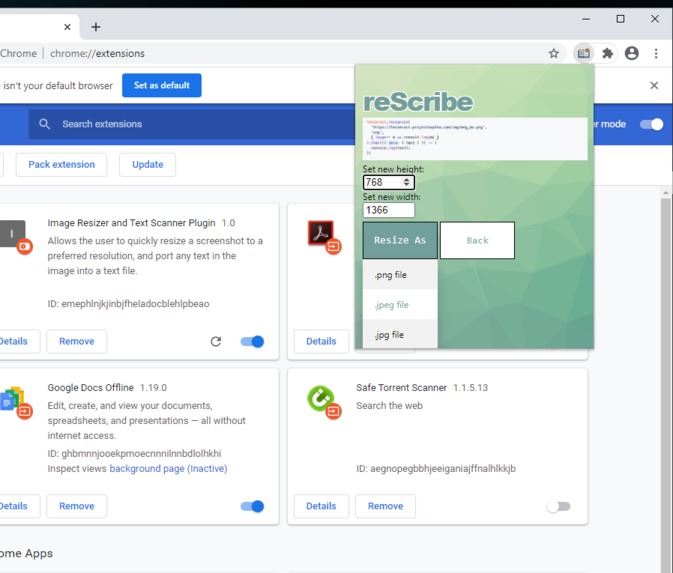Click the search magnifier icon
Screen dimensions: 673x573
tap(44, 124)
